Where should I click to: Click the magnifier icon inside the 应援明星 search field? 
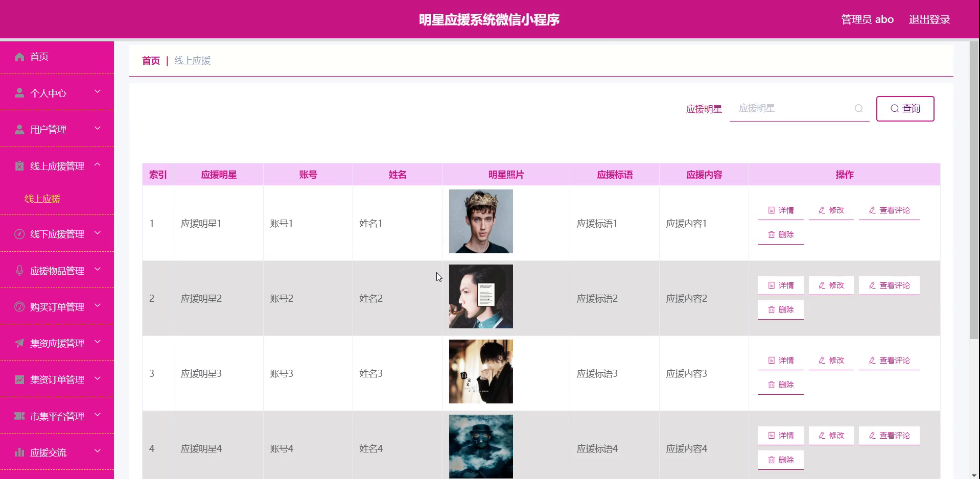click(x=859, y=108)
